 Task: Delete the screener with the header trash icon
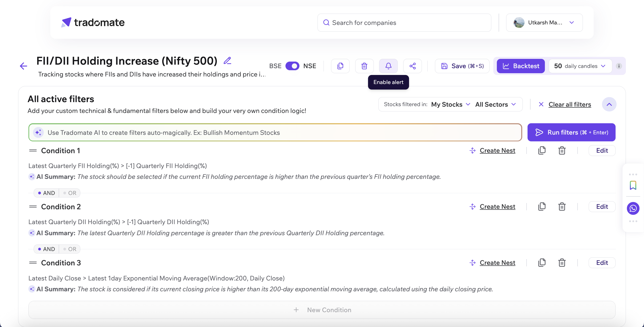(x=364, y=66)
